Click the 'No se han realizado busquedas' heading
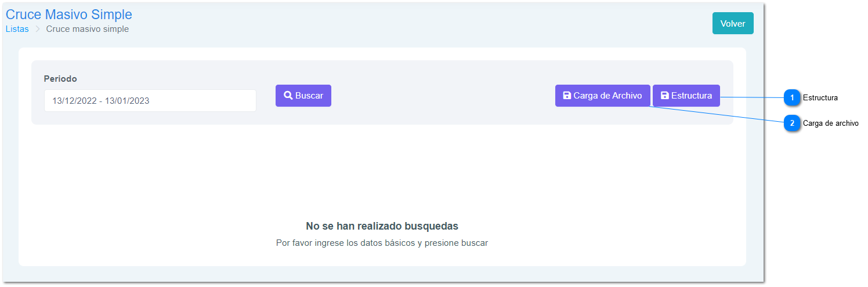 point(382,226)
